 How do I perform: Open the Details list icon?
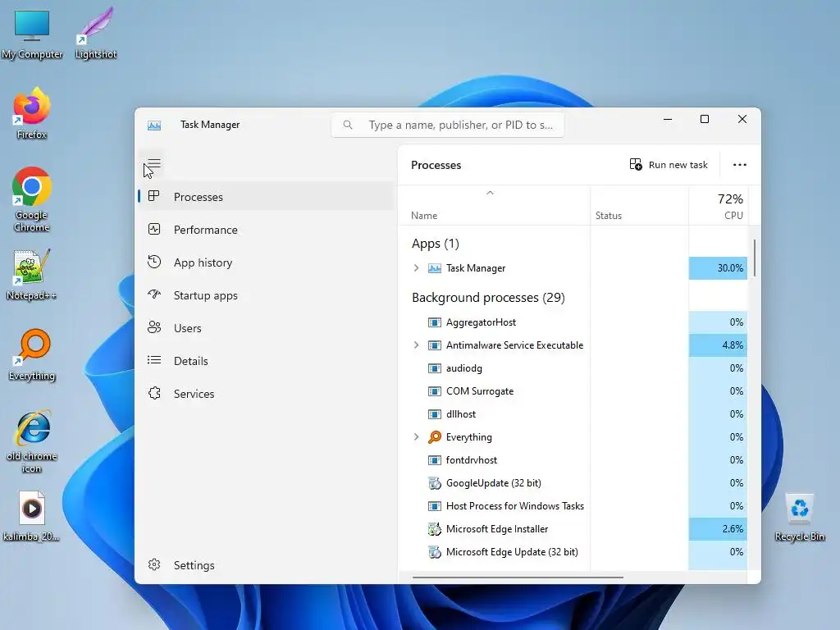tap(154, 360)
